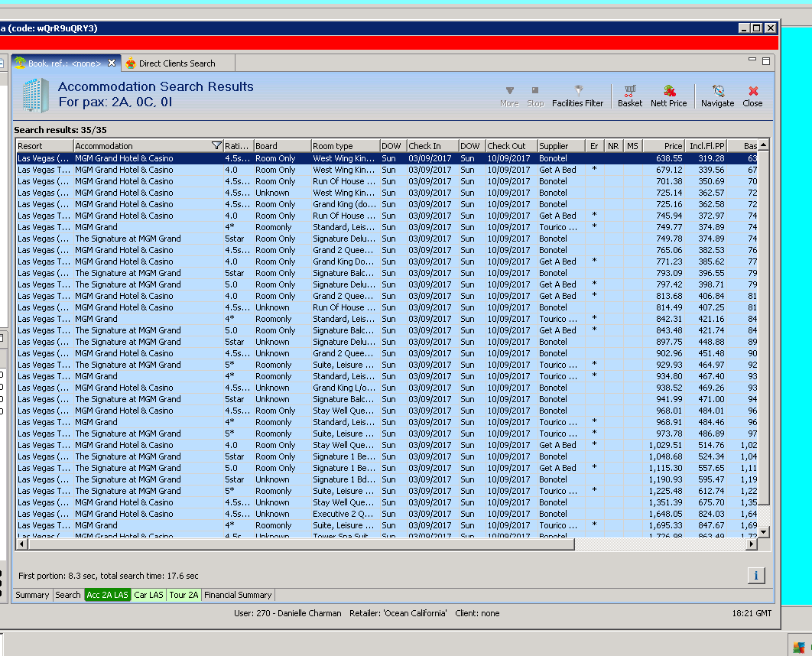Select row with price 749.77
This screenshot has width=812, height=656.
(x=387, y=227)
